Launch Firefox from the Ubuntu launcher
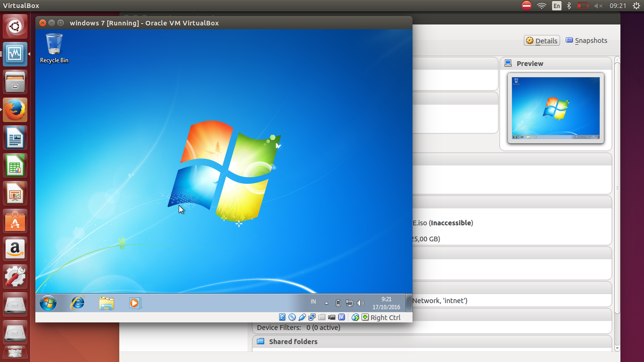The height and width of the screenshot is (362, 644). point(15,110)
